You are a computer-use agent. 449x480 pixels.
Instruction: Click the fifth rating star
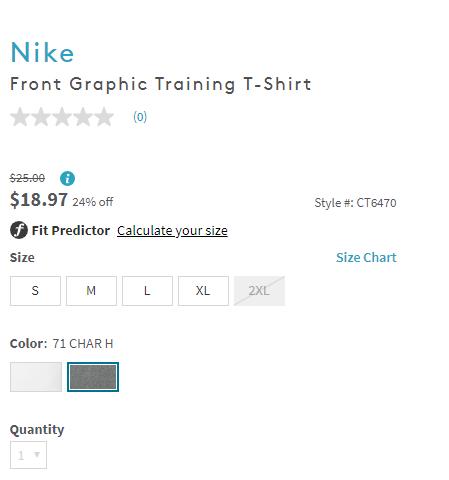pyautogui.click(x=104, y=117)
